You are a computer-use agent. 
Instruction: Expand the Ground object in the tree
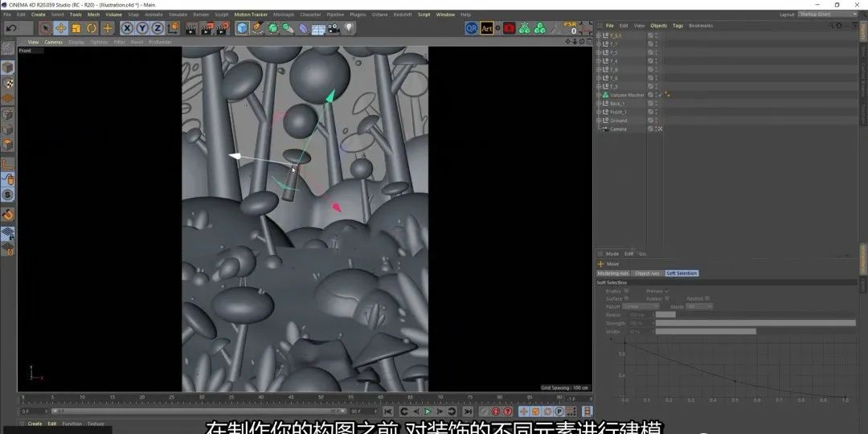tap(599, 121)
